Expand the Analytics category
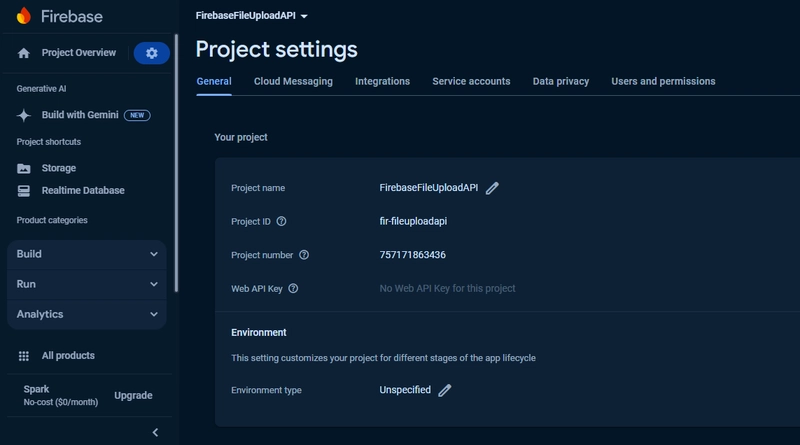Viewport: 800px width, 445px height. (87, 314)
